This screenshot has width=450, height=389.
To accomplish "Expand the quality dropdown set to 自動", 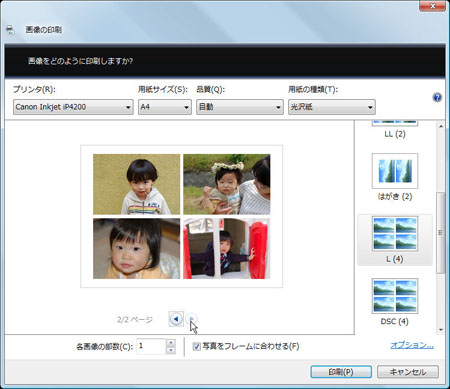I will [x=240, y=107].
